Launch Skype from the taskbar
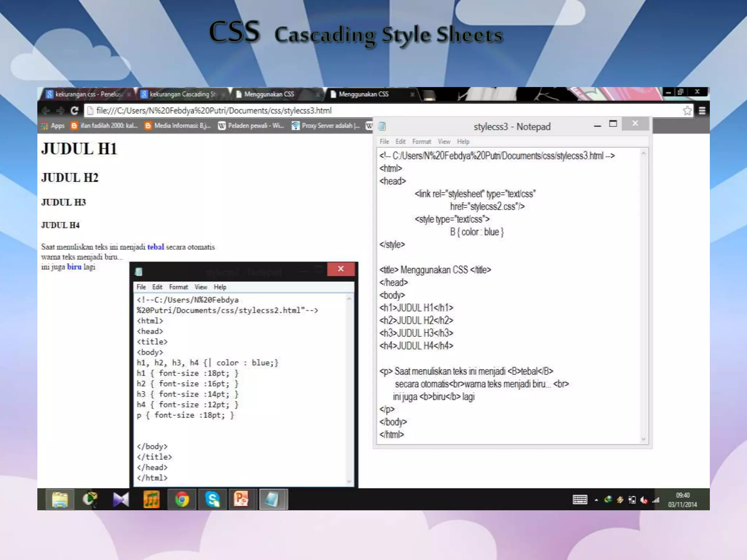Viewport: 747px width, 560px height. [x=212, y=499]
